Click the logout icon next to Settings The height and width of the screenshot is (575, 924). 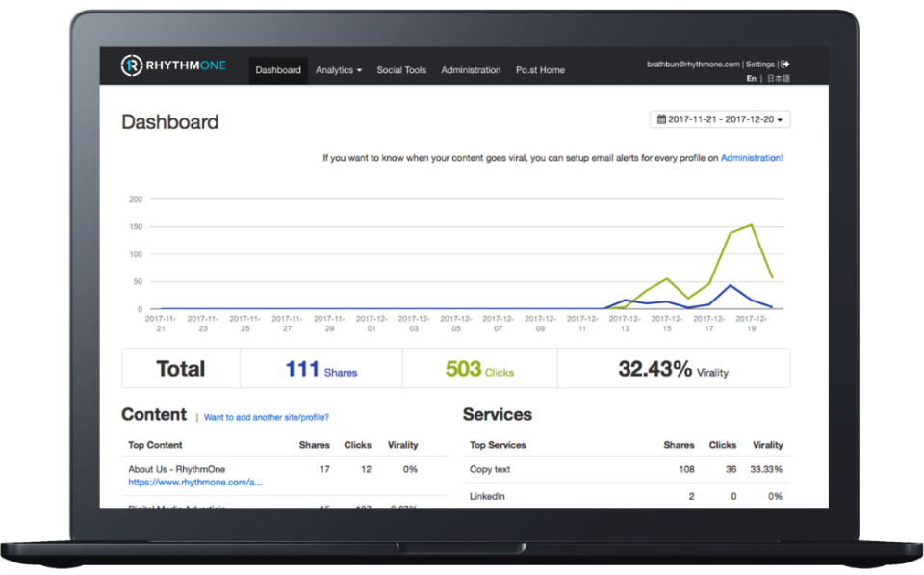[x=785, y=65]
